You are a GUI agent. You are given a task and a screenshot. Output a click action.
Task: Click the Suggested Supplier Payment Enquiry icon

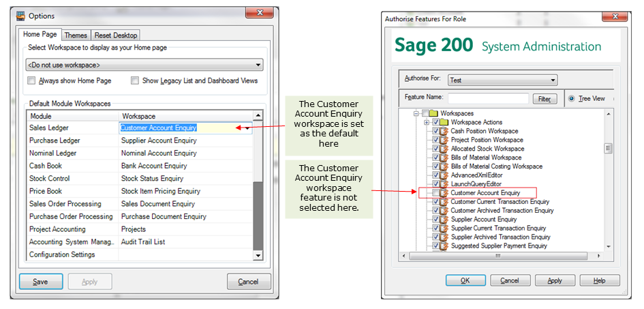(444, 246)
